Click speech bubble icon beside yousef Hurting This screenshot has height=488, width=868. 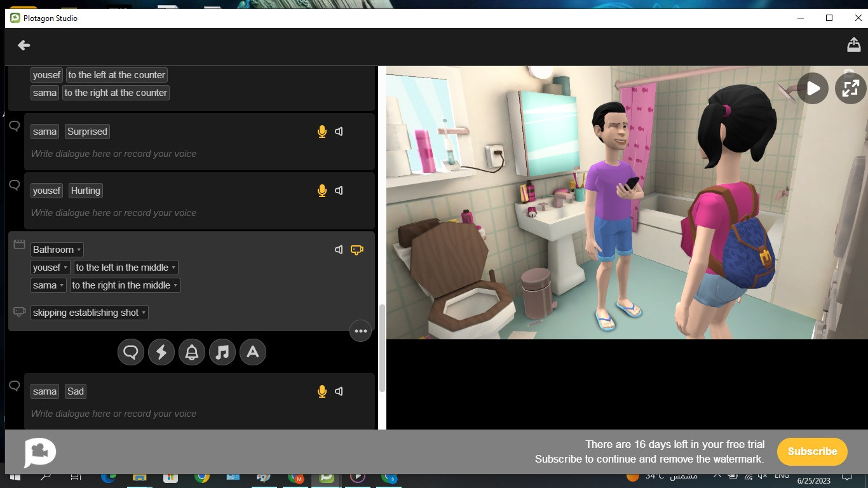pyautogui.click(x=15, y=185)
